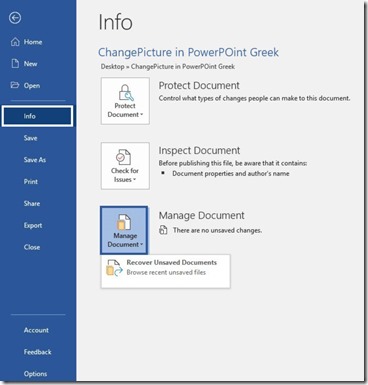The height and width of the screenshot is (385, 368).
Task: Select the Info tab
Action: point(37,116)
